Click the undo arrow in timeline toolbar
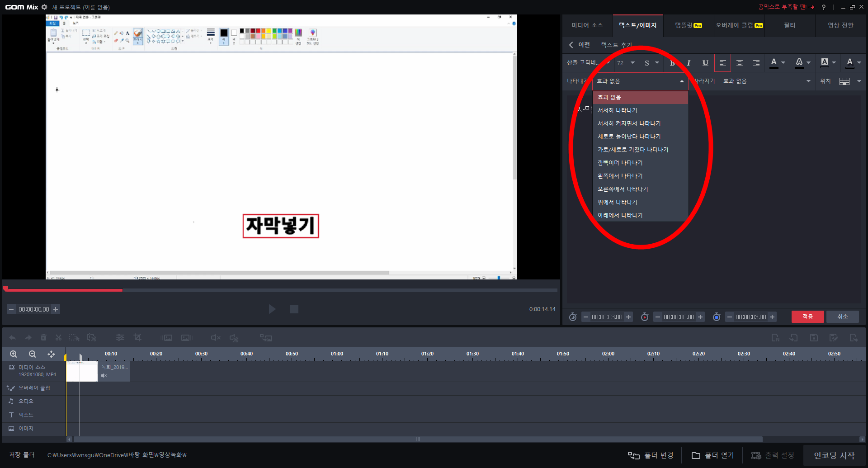The width and height of the screenshot is (868, 468). (13, 338)
